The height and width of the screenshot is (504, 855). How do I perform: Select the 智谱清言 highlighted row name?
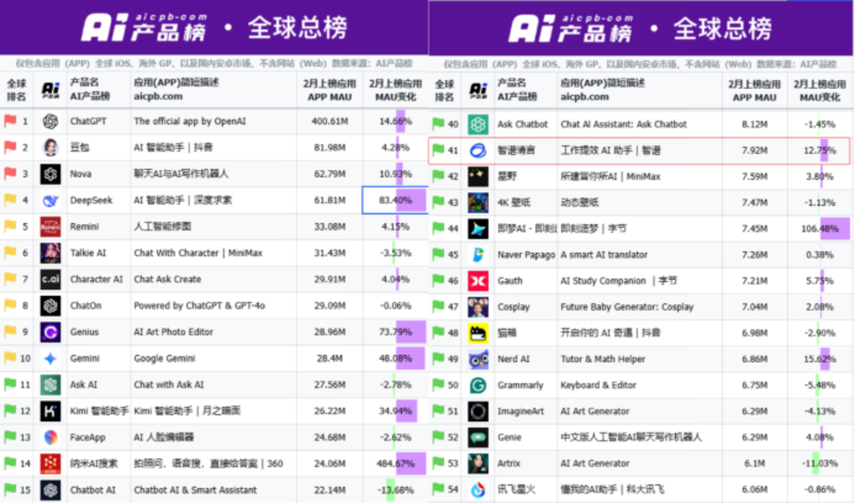[516, 151]
